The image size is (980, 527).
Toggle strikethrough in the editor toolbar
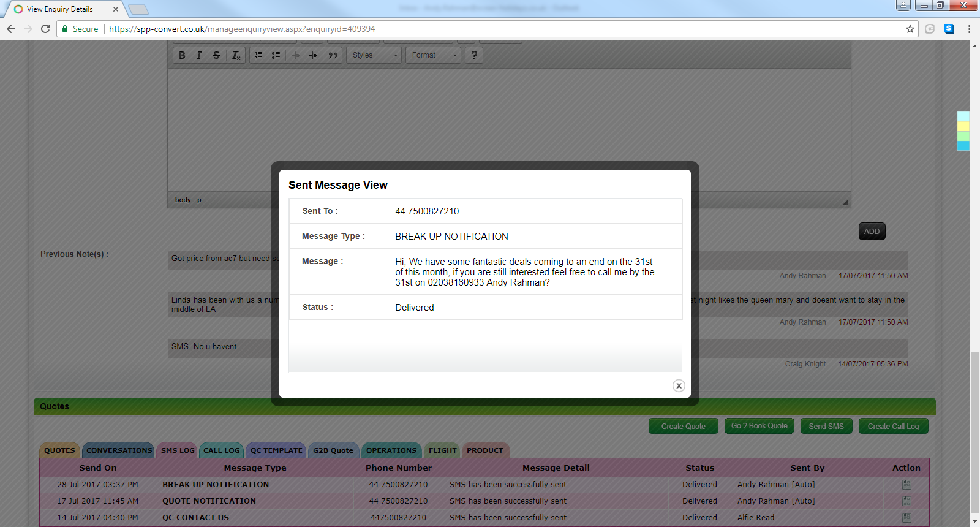pyautogui.click(x=216, y=55)
